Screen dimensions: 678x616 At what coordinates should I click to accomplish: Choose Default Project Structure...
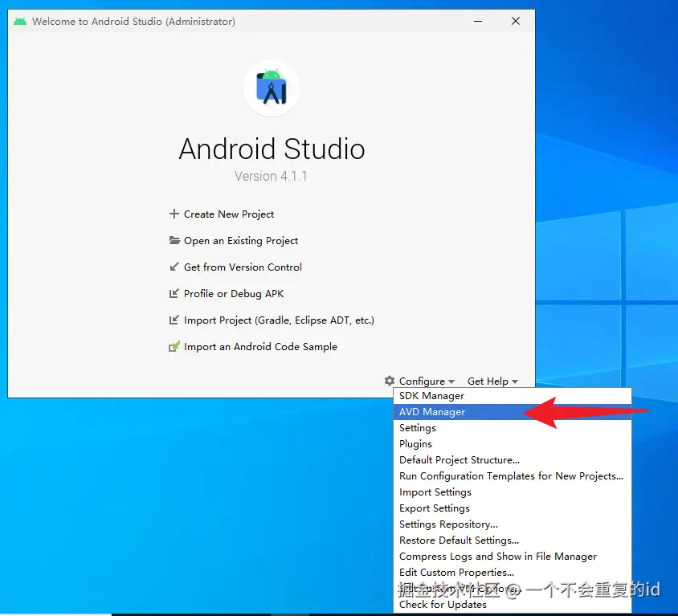[x=513, y=459]
